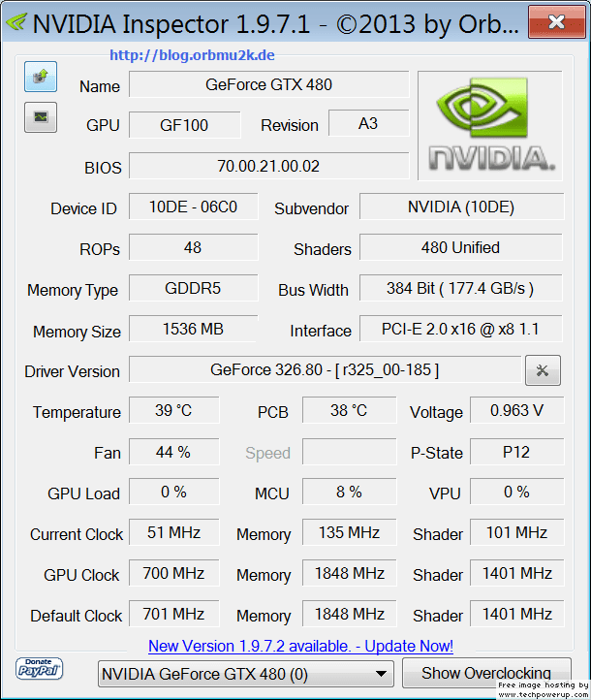Click the PayPal Donate icon
Viewport: 591px width, 700px height.
pos(40,669)
